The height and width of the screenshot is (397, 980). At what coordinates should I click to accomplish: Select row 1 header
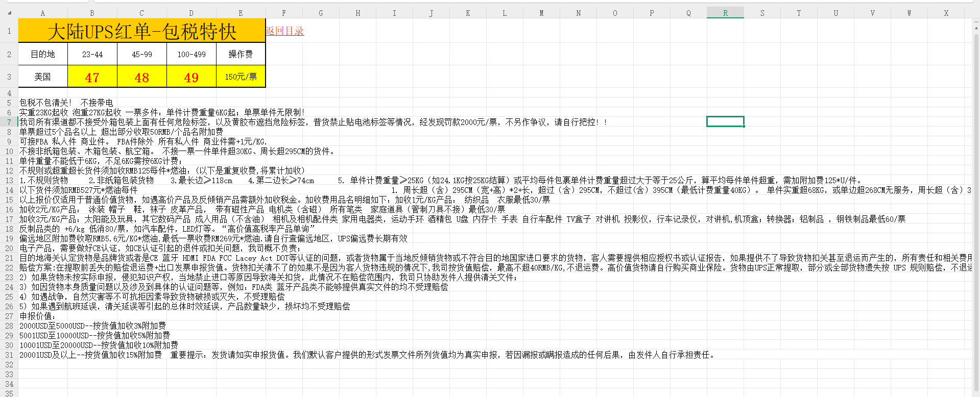[x=9, y=31]
